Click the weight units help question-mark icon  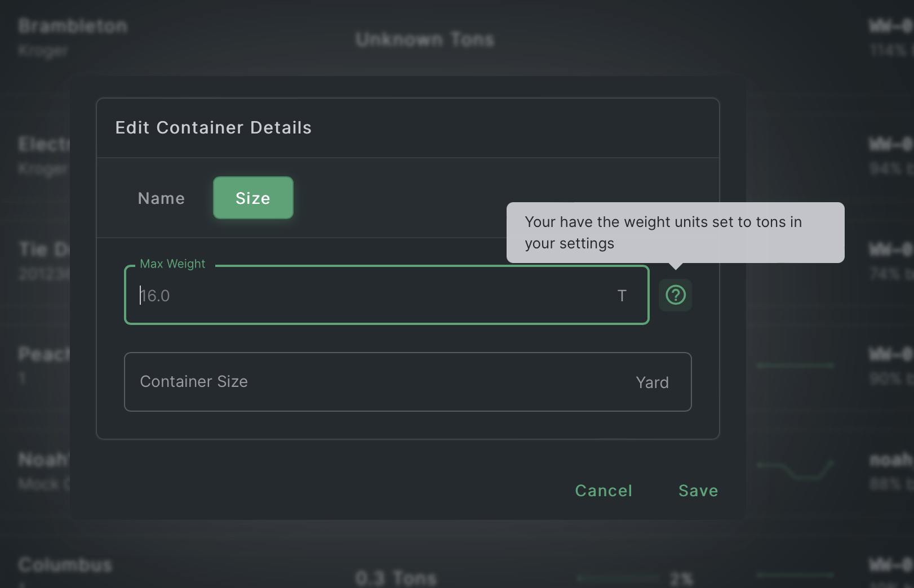coord(675,295)
